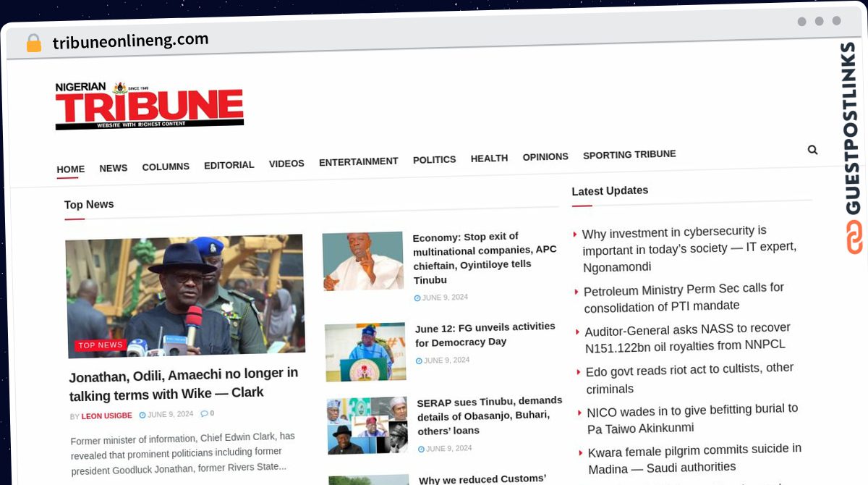Image resolution: width=868 pixels, height=485 pixels.
Task: Click the TOP NEWS red badge
Action: point(101,345)
